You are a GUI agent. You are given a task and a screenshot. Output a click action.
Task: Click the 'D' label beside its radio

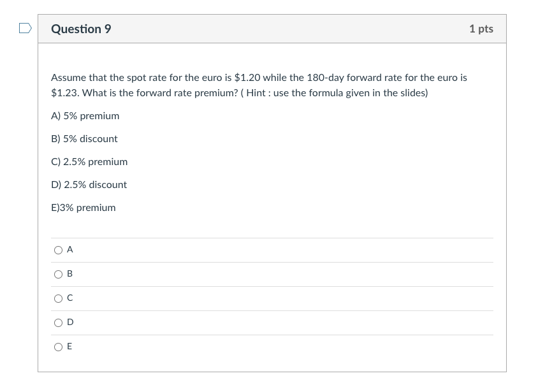pos(70,323)
